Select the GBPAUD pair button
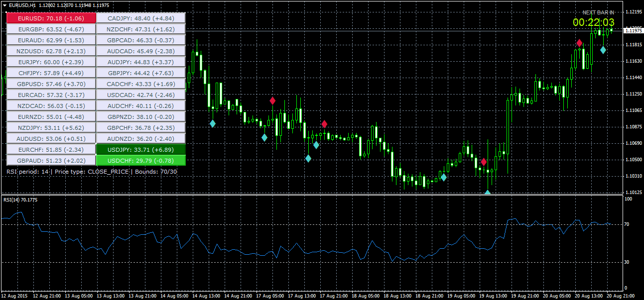Viewport: 644px width, 300px height. click(x=50, y=160)
